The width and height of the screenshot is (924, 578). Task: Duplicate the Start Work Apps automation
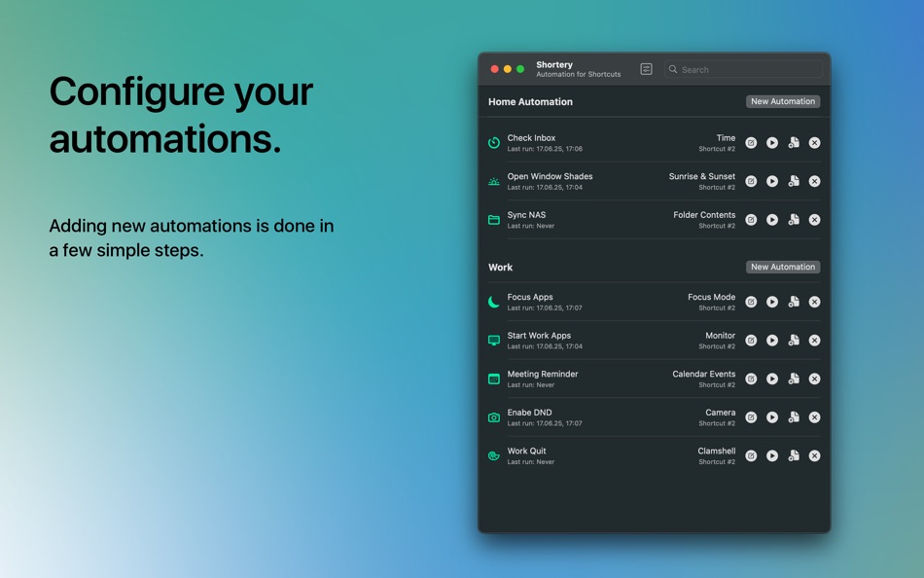(794, 341)
